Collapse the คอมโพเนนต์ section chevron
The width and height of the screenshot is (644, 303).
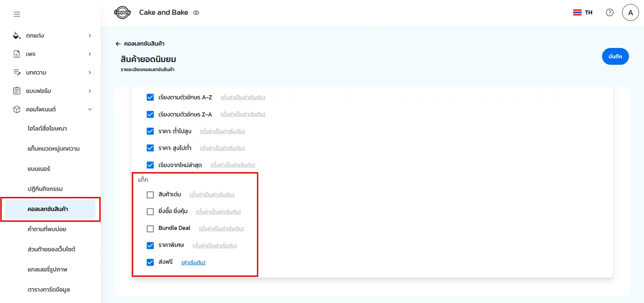click(90, 109)
